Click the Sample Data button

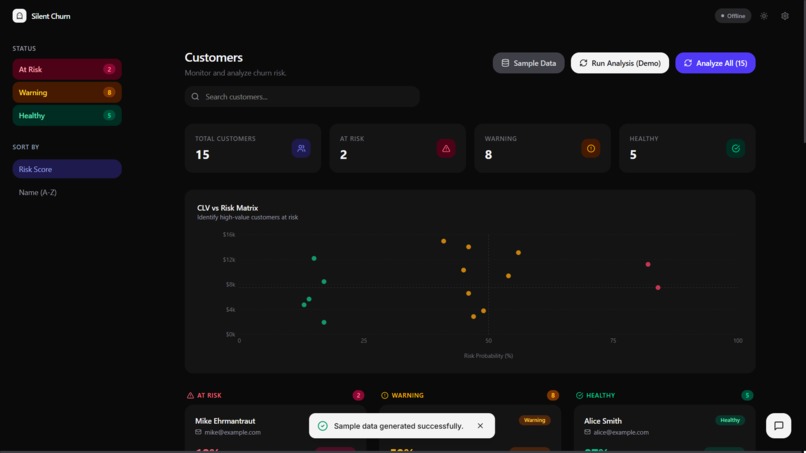pyautogui.click(x=528, y=63)
